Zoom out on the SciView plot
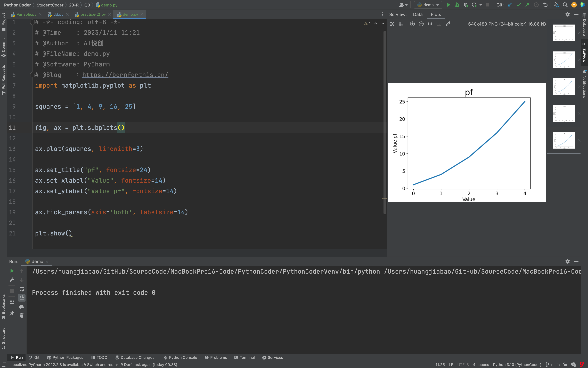 point(421,24)
